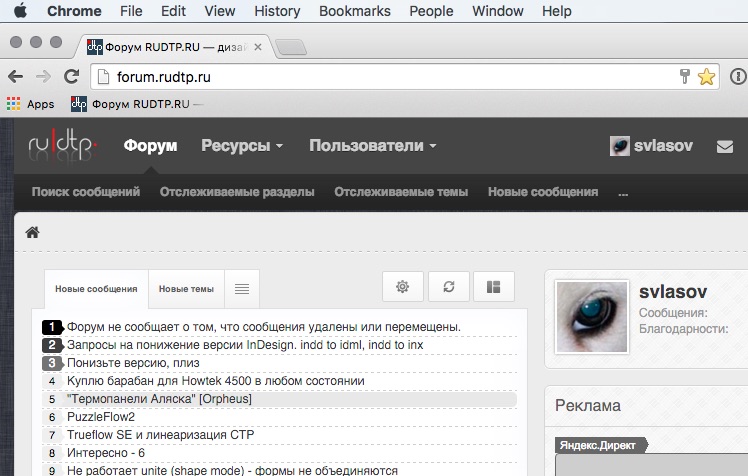
Task: Open topic Интересно - 6
Action: click(x=106, y=453)
